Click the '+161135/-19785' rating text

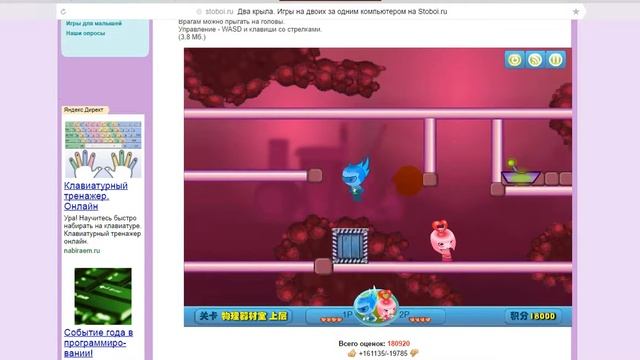[383, 353]
